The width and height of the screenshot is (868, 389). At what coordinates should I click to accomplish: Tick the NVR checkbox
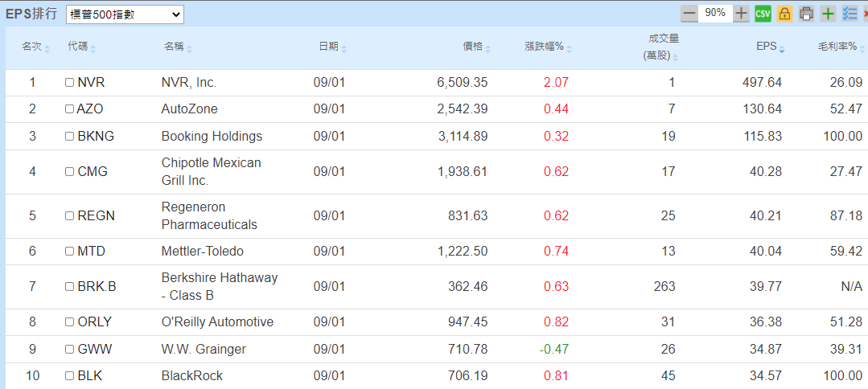[69, 83]
